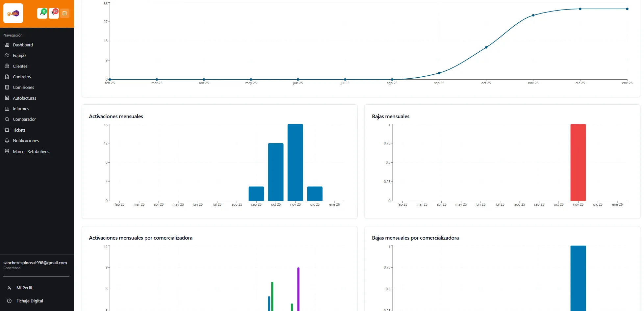Open Mi Perfil link
Viewport: 644px width, 311px height.
coord(24,288)
